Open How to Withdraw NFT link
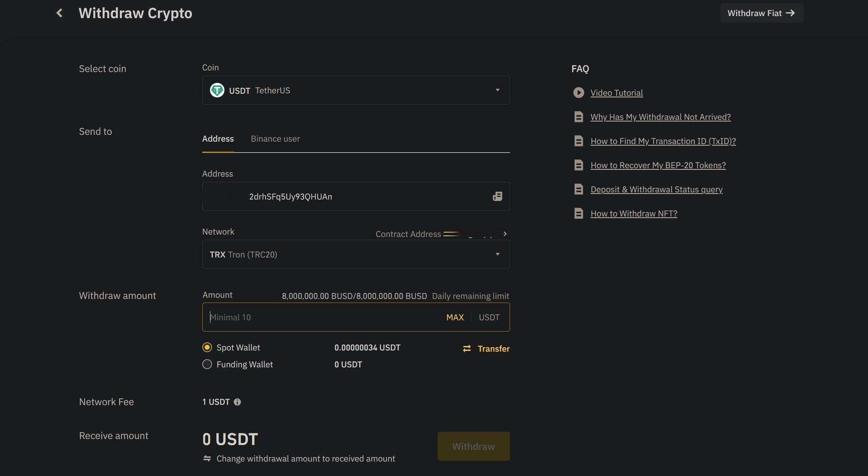Viewport: 868px width, 476px height. point(634,213)
